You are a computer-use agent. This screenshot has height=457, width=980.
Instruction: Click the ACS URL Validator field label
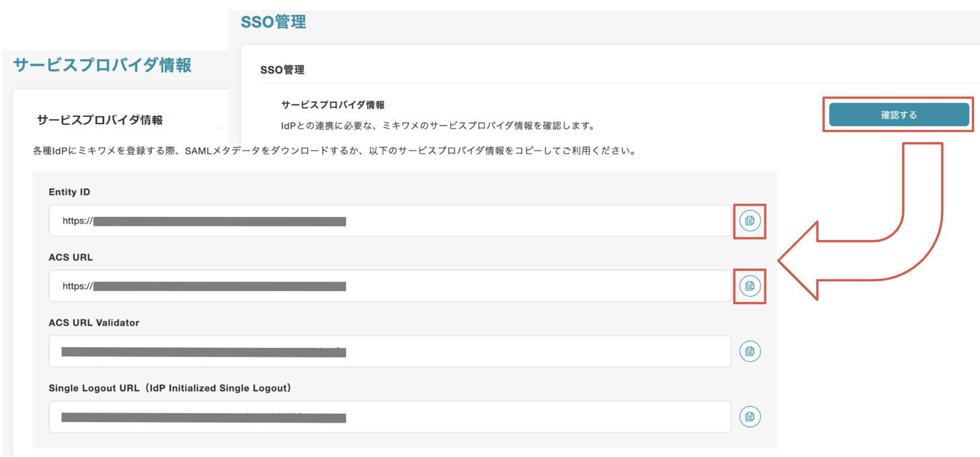coord(94,323)
